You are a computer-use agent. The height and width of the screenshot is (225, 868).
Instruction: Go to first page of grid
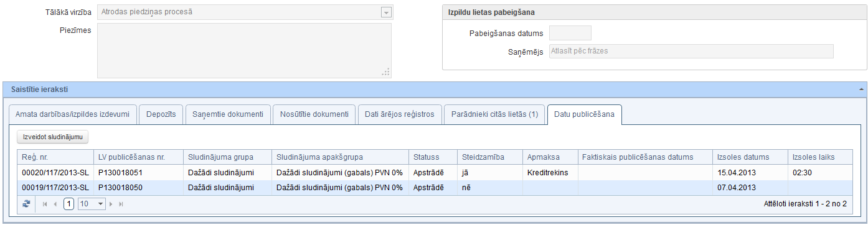(45, 204)
